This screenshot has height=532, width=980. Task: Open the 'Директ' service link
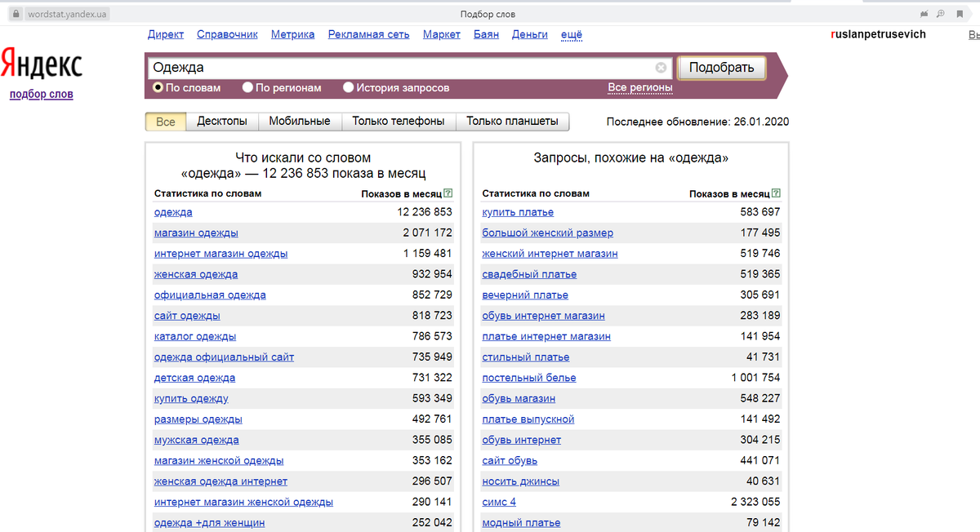coord(166,34)
